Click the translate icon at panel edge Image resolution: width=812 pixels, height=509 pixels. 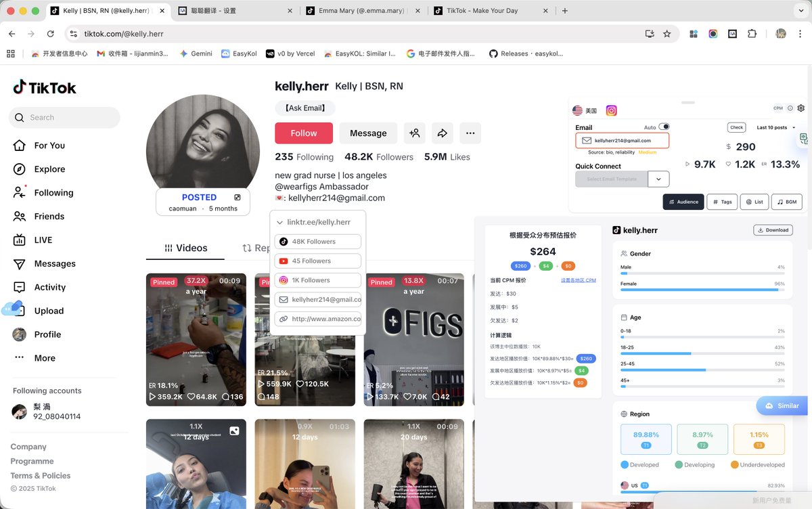(x=804, y=139)
